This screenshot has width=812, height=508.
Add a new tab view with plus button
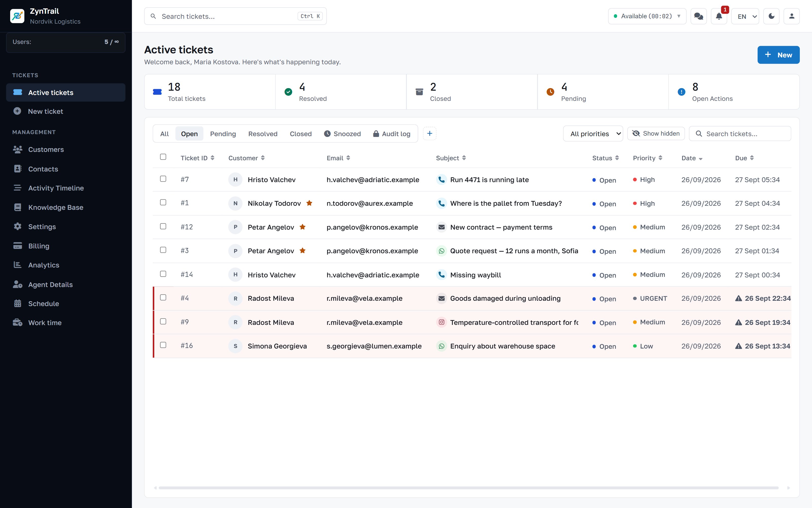pyautogui.click(x=430, y=134)
